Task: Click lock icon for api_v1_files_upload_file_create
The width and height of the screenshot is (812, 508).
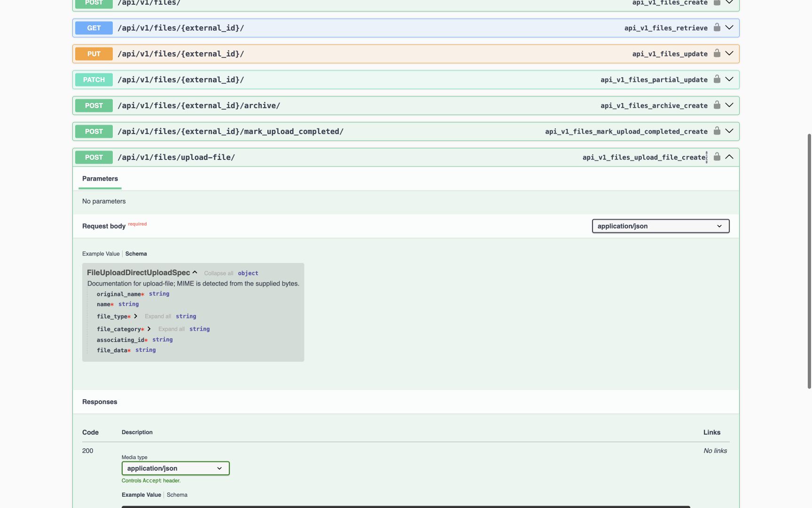Action: click(x=717, y=157)
